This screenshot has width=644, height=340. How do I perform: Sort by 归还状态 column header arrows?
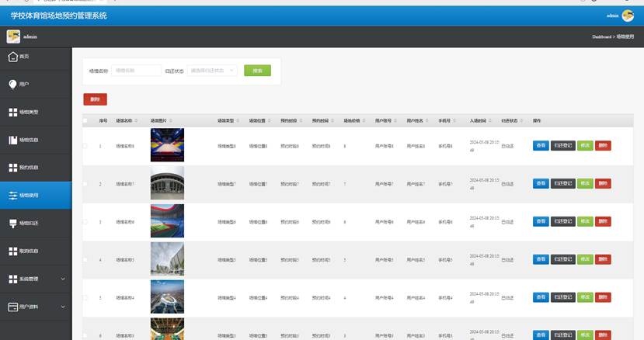[521, 121]
